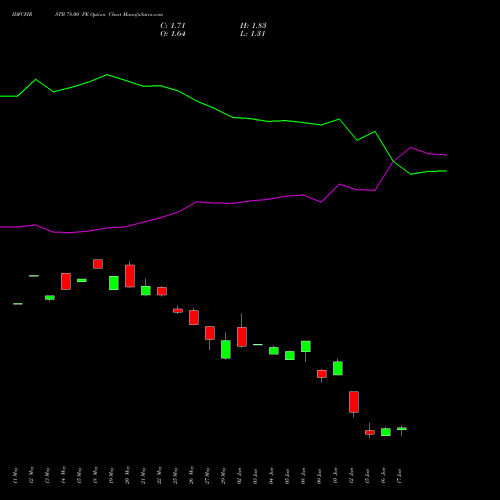
Task: Click the tall red candle above 20 May
Action: [130, 276]
